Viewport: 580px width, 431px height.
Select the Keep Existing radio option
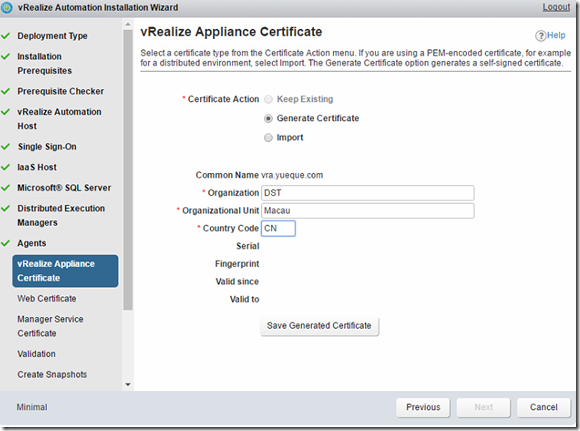pyautogui.click(x=268, y=99)
